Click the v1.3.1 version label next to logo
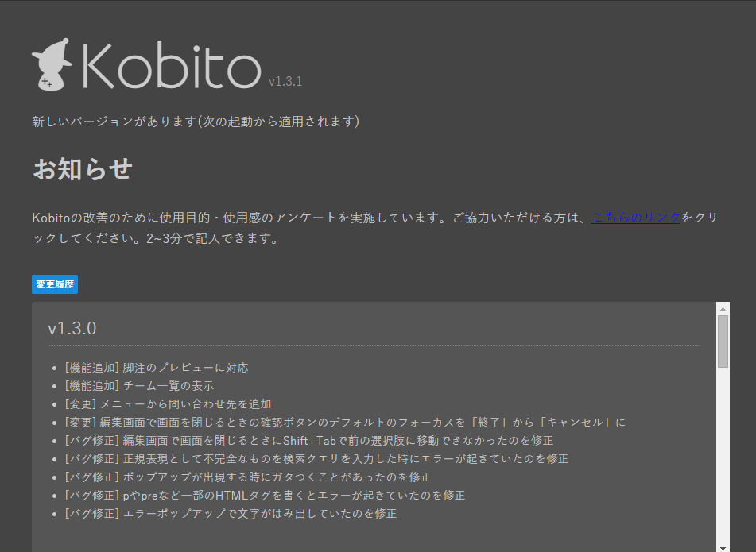Image resolution: width=756 pixels, height=552 pixels. pos(285,81)
